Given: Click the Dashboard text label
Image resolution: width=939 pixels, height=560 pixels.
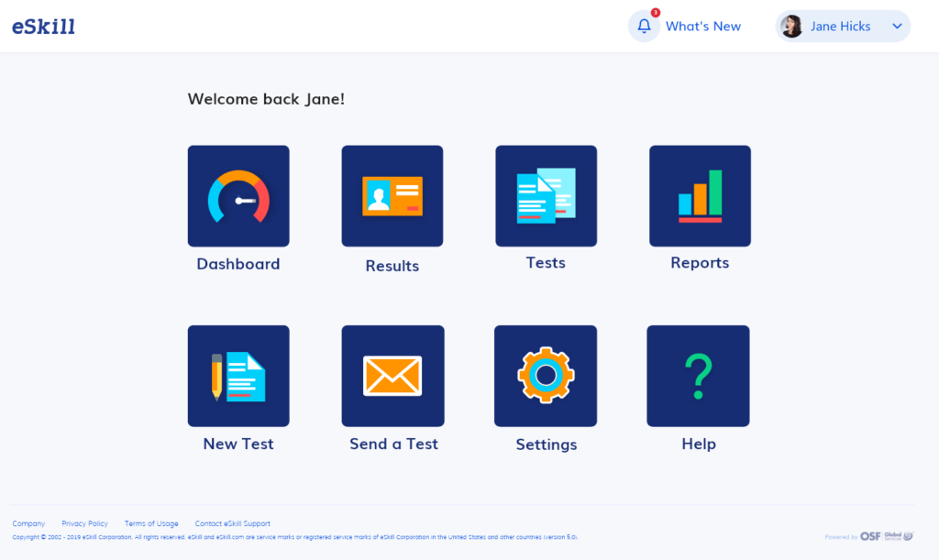Looking at the screenshot, I should (x=238, y=264).
